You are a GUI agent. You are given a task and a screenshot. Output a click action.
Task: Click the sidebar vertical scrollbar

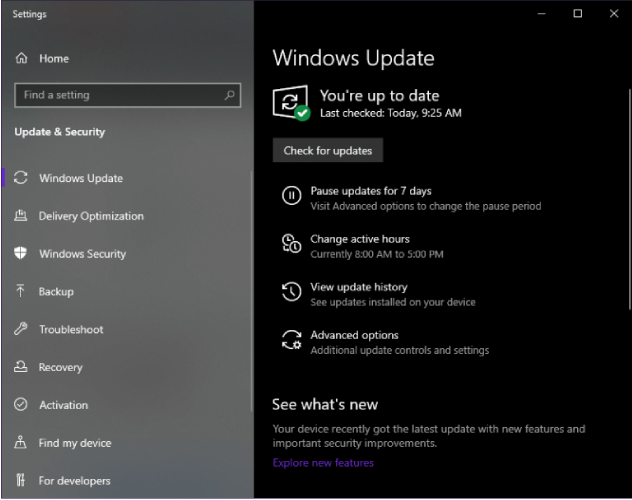(252, 291)
